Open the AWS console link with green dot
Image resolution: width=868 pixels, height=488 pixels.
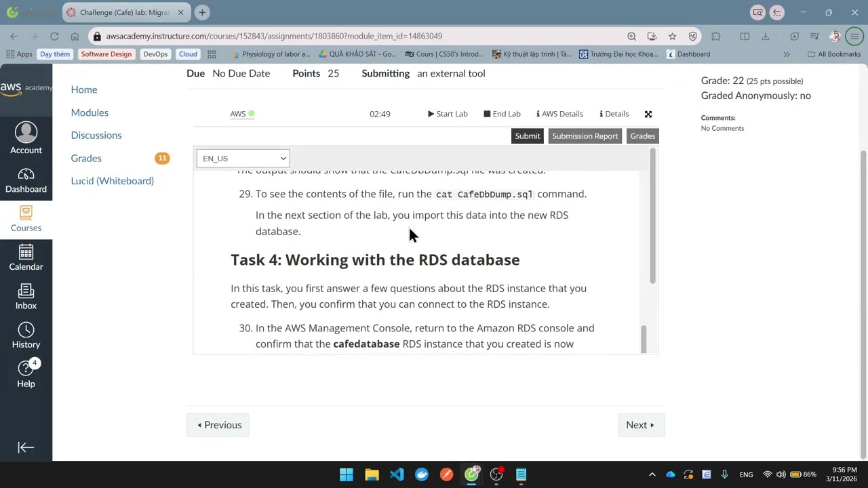[242, 114]
